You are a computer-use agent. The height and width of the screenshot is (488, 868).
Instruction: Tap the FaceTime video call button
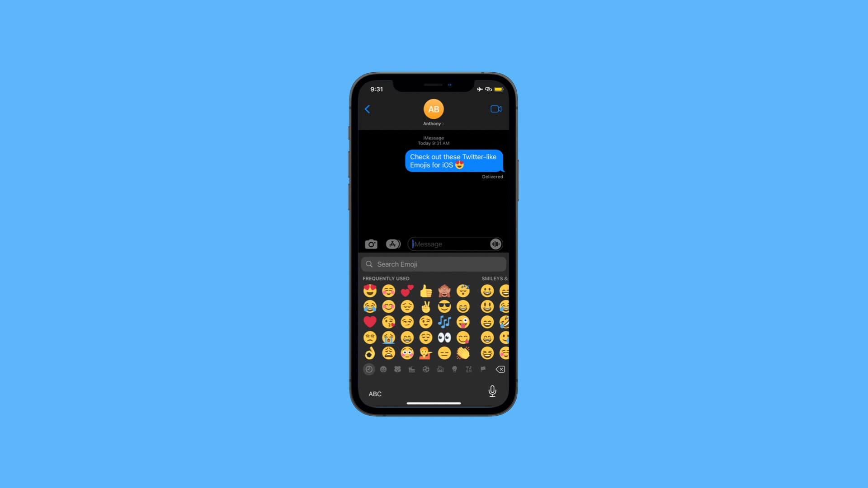pos(495,109)
